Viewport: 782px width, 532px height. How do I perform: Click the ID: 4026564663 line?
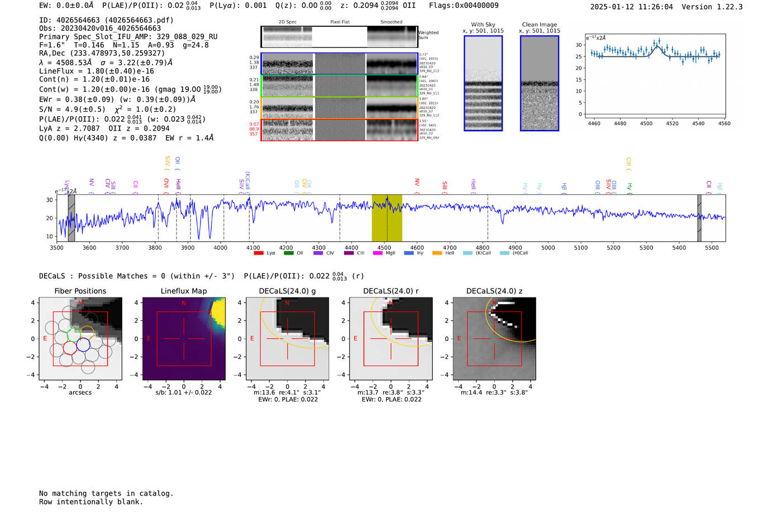106,20
